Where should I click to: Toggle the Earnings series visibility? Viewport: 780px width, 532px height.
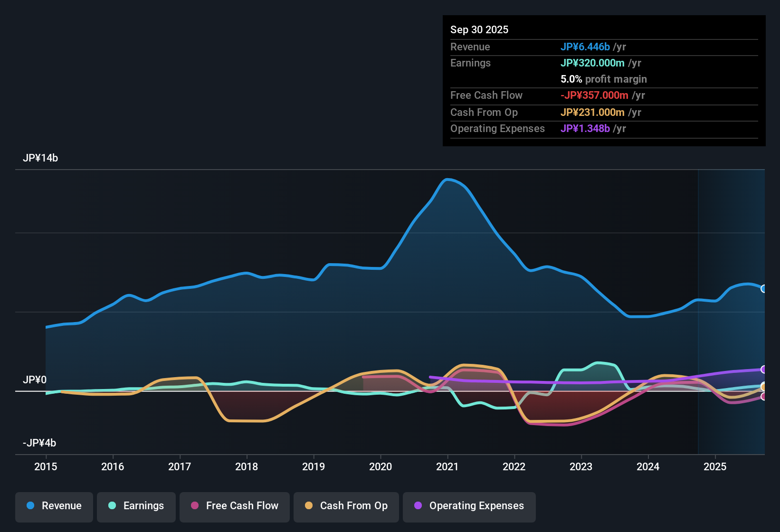pos(136,506)
